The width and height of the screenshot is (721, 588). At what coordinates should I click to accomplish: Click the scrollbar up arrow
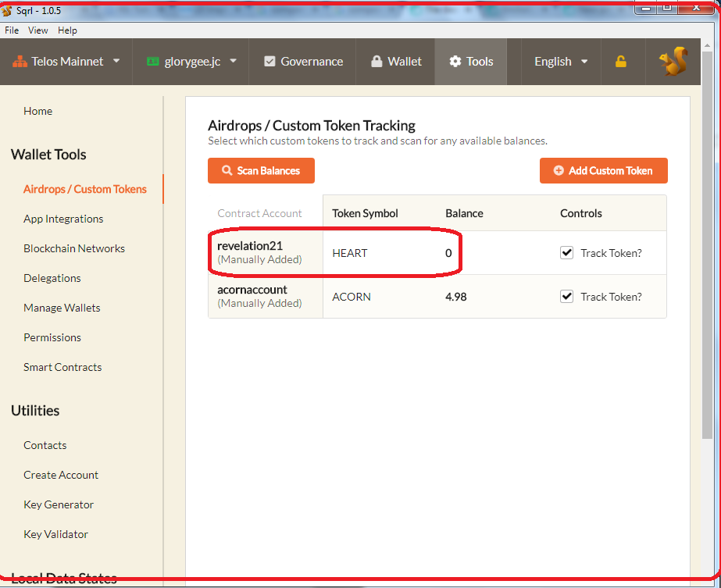pyautogui.click(x=707, y=45)
